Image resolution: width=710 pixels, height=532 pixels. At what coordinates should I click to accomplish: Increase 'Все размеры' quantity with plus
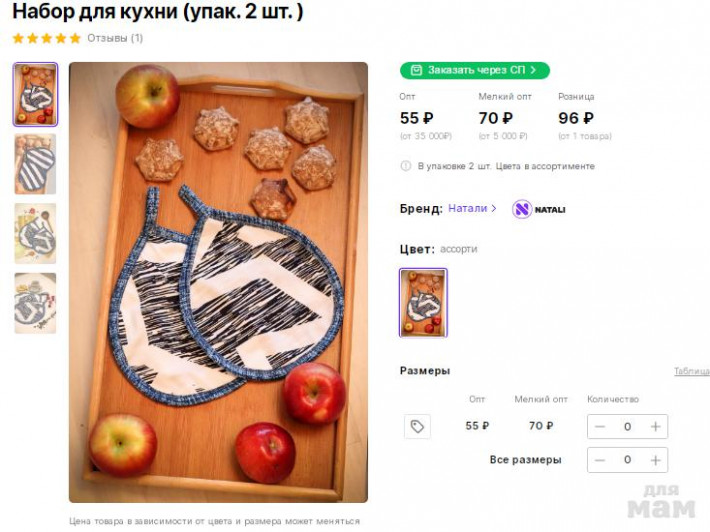pyautogui.click(x=655, y=460)
